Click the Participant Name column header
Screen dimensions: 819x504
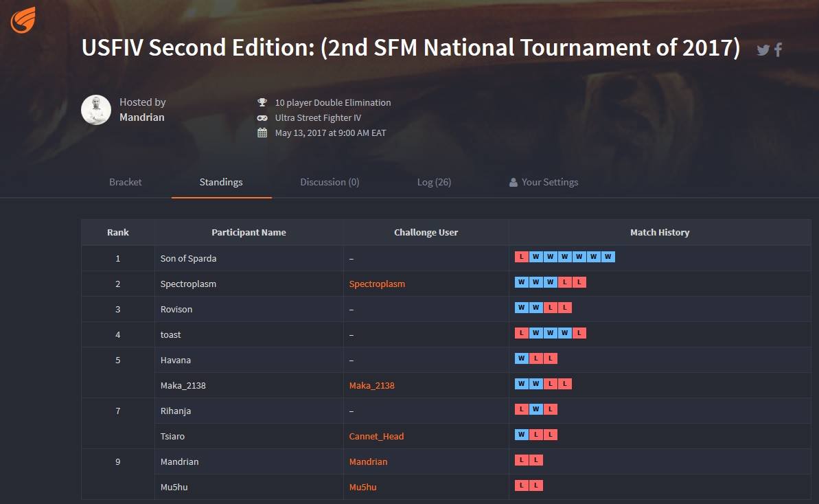pos(249,232)
